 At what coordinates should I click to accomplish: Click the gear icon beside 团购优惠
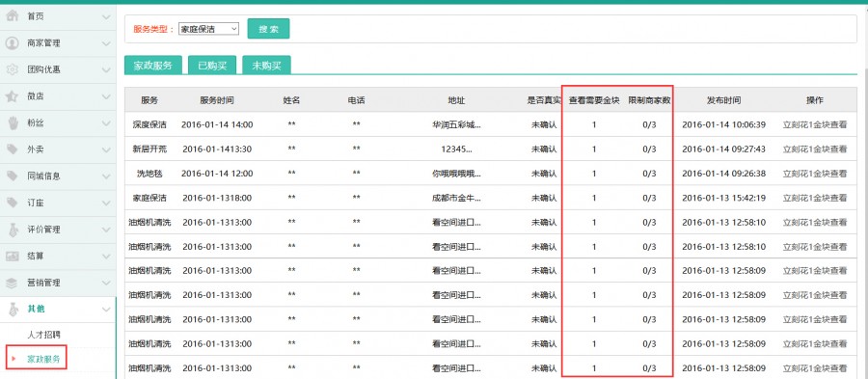13,69
